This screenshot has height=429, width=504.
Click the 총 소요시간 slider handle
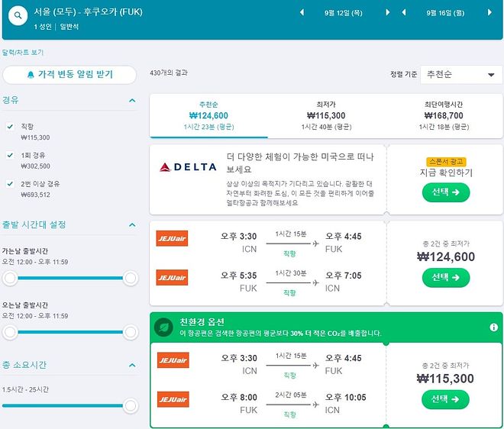pyautogui.click(x=130, y=405)
